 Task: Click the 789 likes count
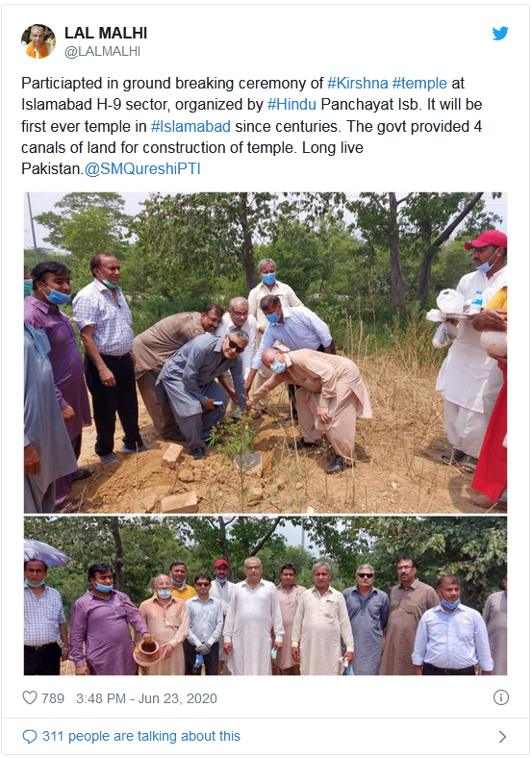point(53,698)
